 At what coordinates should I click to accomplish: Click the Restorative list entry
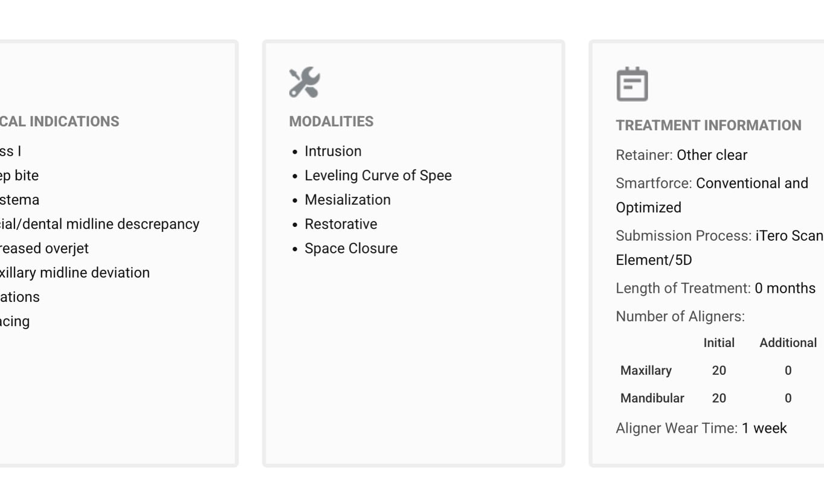click(x=341, y=224)
